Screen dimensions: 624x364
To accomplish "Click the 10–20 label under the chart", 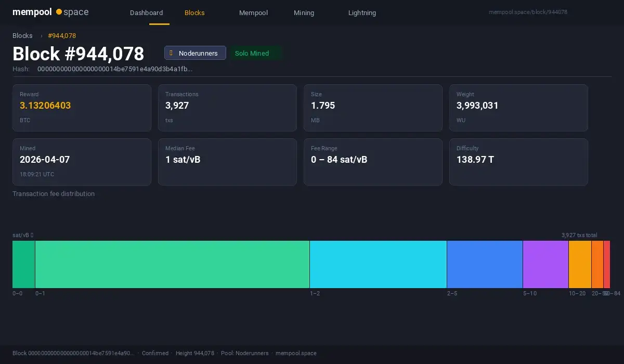I will [577, 293].
